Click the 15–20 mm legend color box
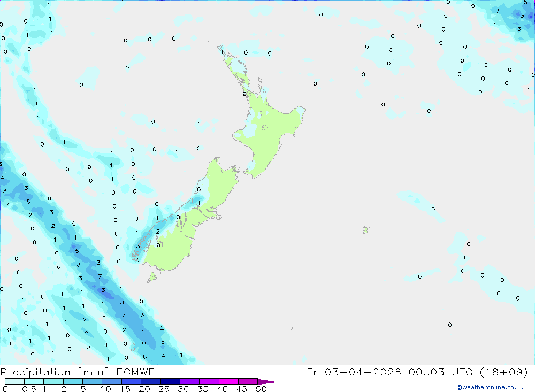 point(132,381)
